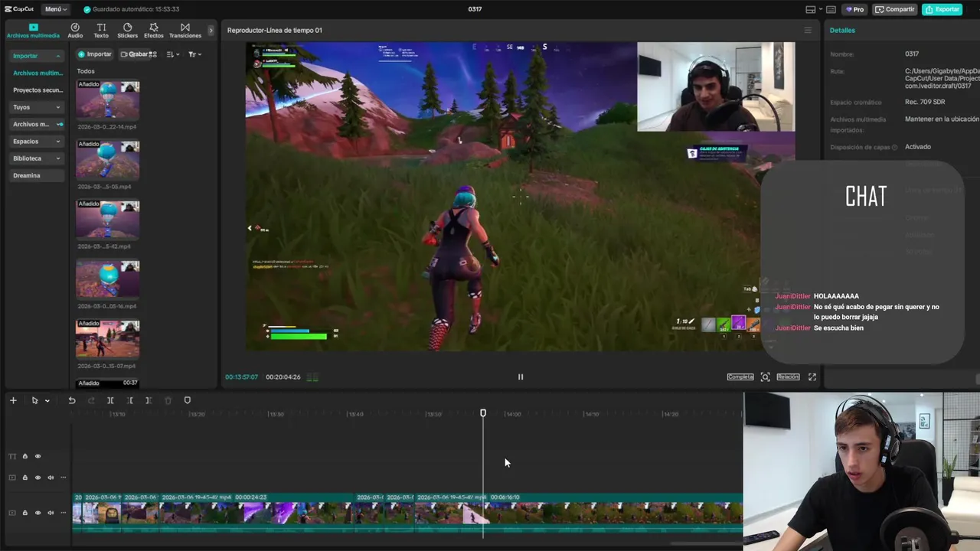Open the Detalles panel tab

coord(842,31)
